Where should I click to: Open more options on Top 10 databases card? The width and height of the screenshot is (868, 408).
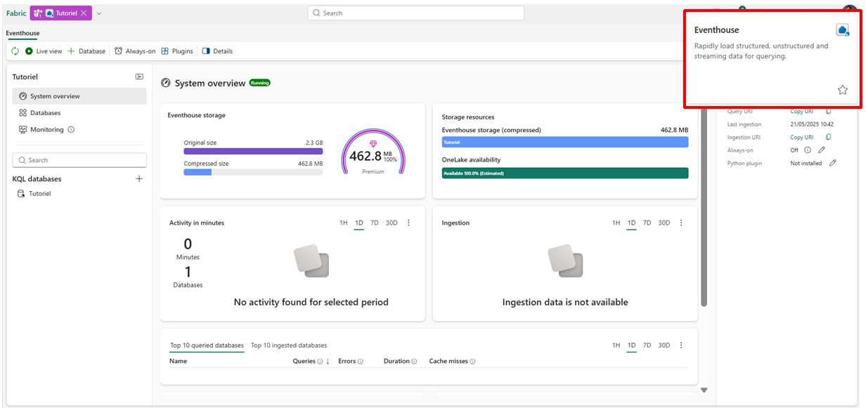point(681,346)
